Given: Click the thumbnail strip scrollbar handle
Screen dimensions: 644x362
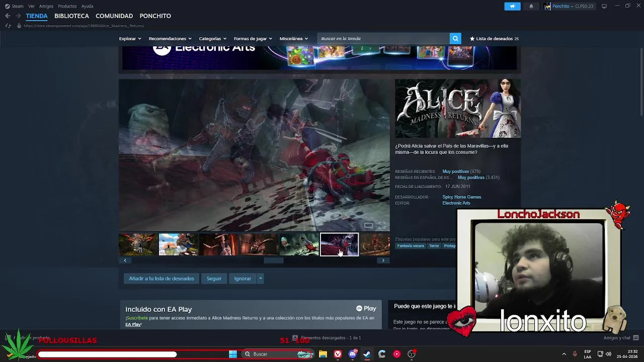Looking at the screenshot, I should click(274, 260).
